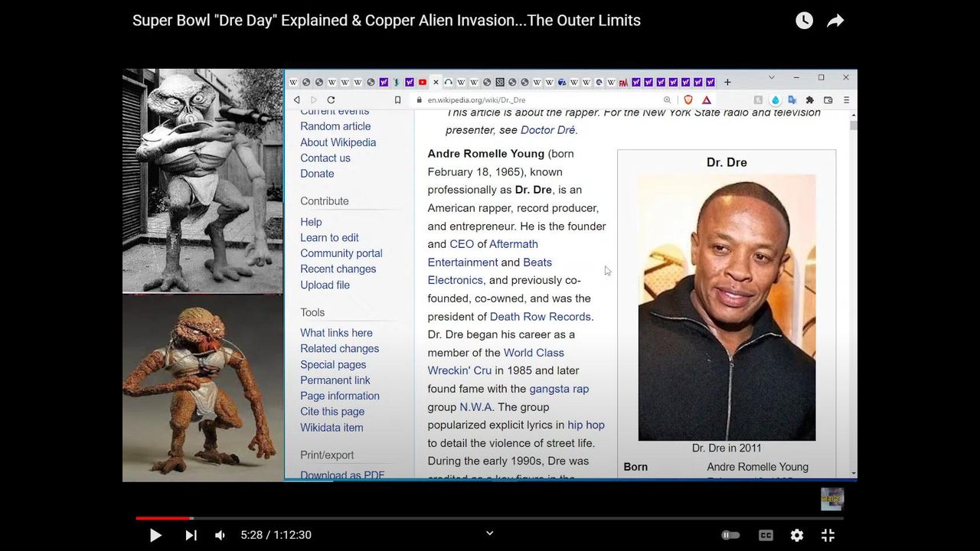Toggle the autoplay switch
Screen dimensions: 980x551
(x=730, y=535)
